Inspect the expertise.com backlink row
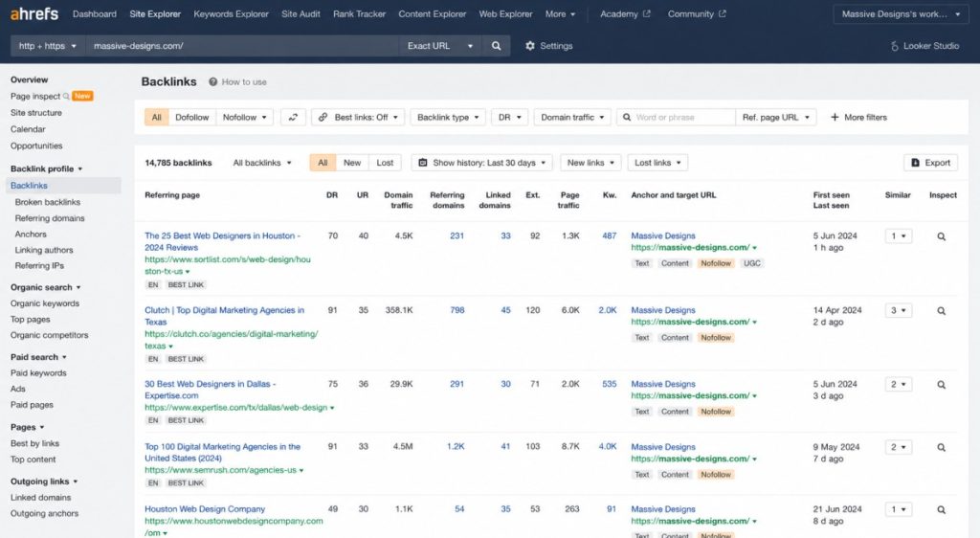Image resolution: width=980 pixels, height=538 pixels. (x=942, y=384)
